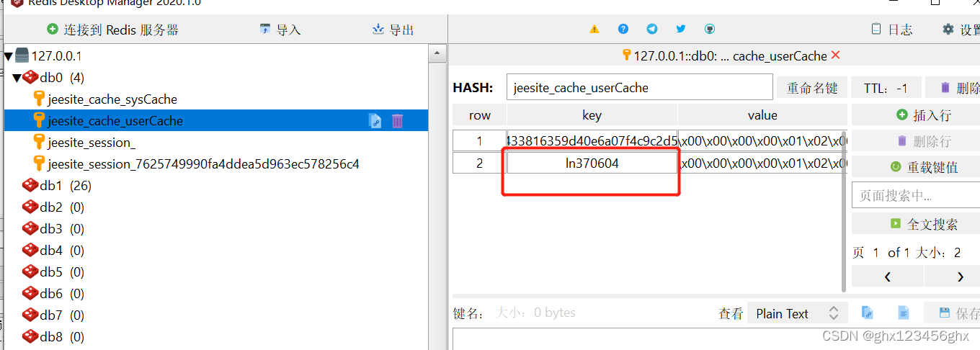Open database db5 (0)
The height and width of the screenshot is (350, 980).
(62, 272)
